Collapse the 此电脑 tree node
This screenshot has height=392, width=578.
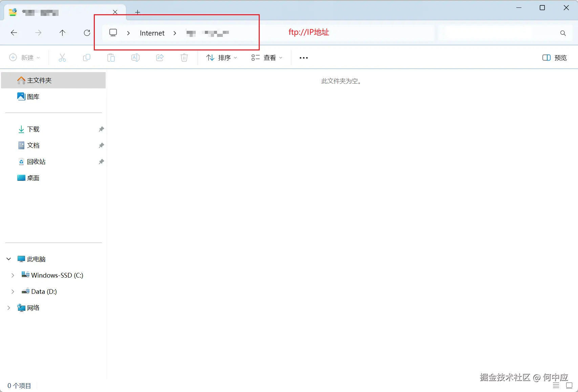9,259
